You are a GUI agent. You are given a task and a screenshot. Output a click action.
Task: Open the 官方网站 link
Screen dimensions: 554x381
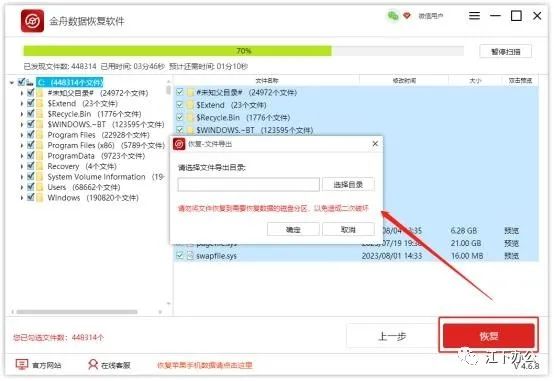(x=46, y=365)
